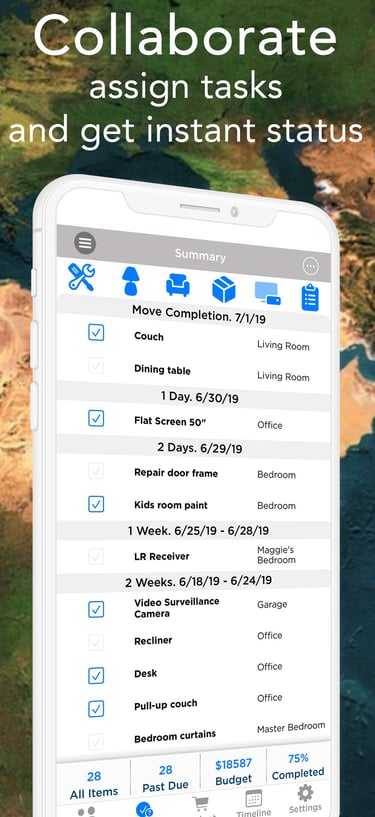375x817 pixels.
Task: Select the wrench and screwdriver repairs category
Action: point(81,277)
